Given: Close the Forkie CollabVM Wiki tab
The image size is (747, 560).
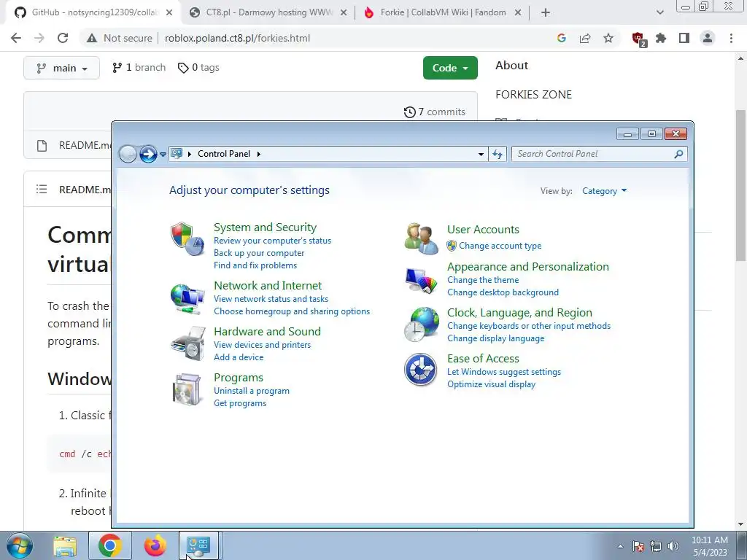Looking at the screenshot, I should pyautogui.click(x=518, y=13).
